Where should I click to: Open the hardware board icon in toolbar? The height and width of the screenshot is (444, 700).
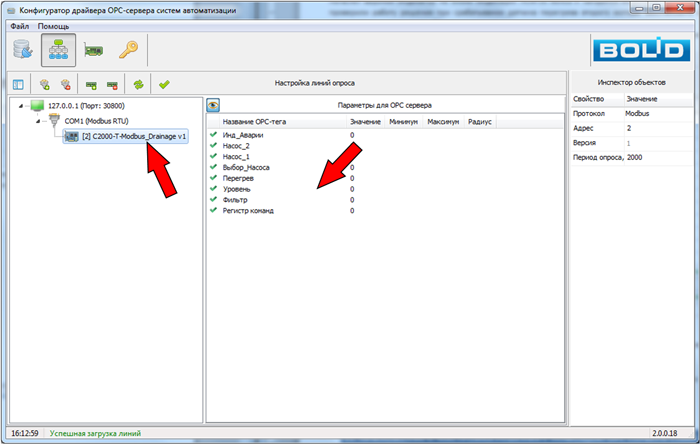click(x=94, y=51)
